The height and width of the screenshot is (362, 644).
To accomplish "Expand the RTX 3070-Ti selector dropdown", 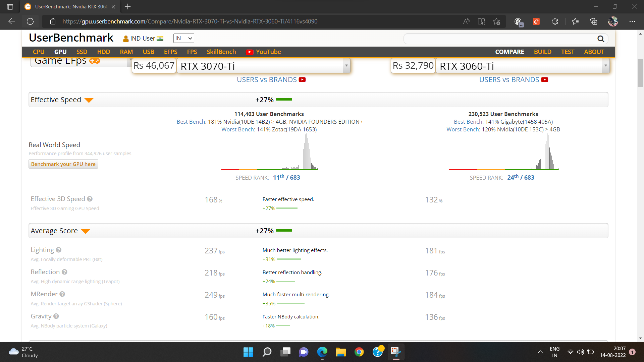I will click(x=346, y=66).
